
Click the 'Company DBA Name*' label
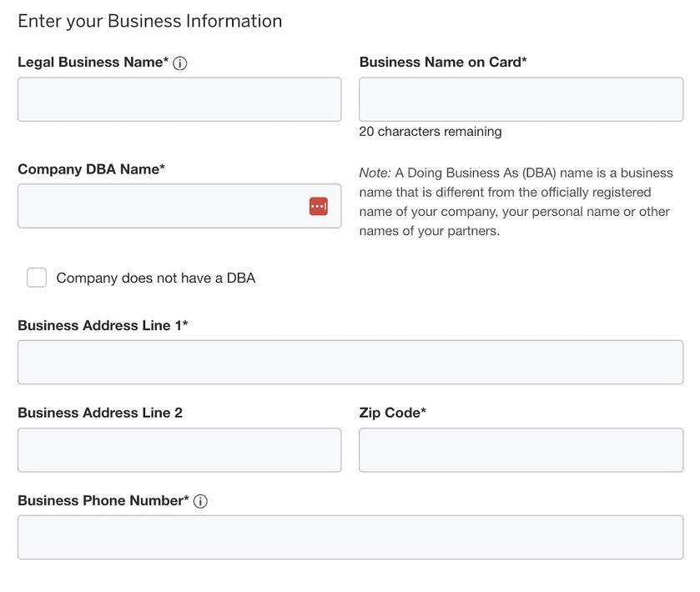coord(91,169)
